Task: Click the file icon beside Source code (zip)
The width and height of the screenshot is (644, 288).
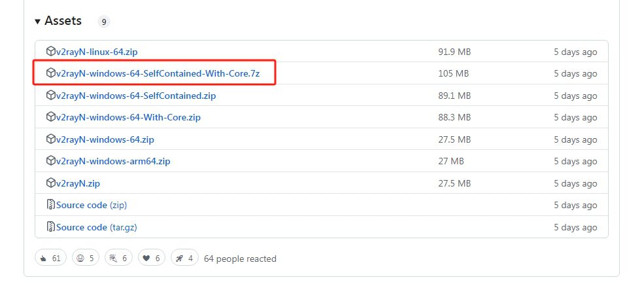Action: 51,205
